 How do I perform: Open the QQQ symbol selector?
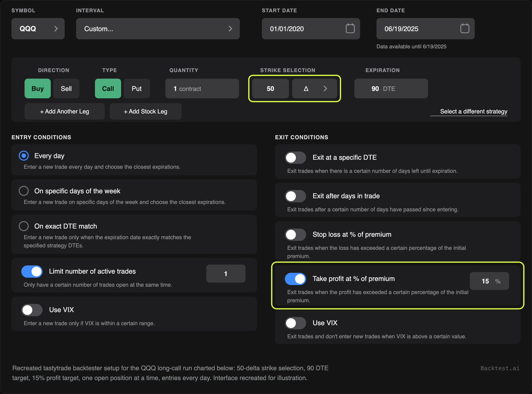click(x=38, y=29)
